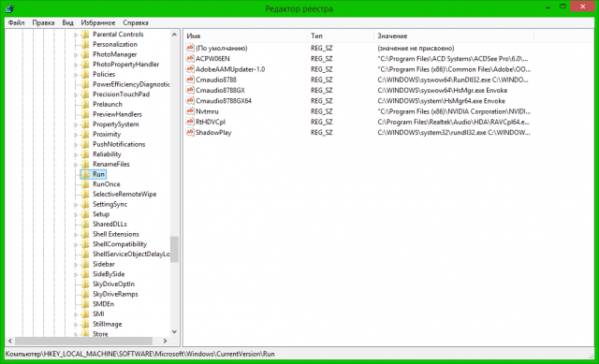
Task: Click the NVIDIA Corporation value data
Action: click(454, 111)
